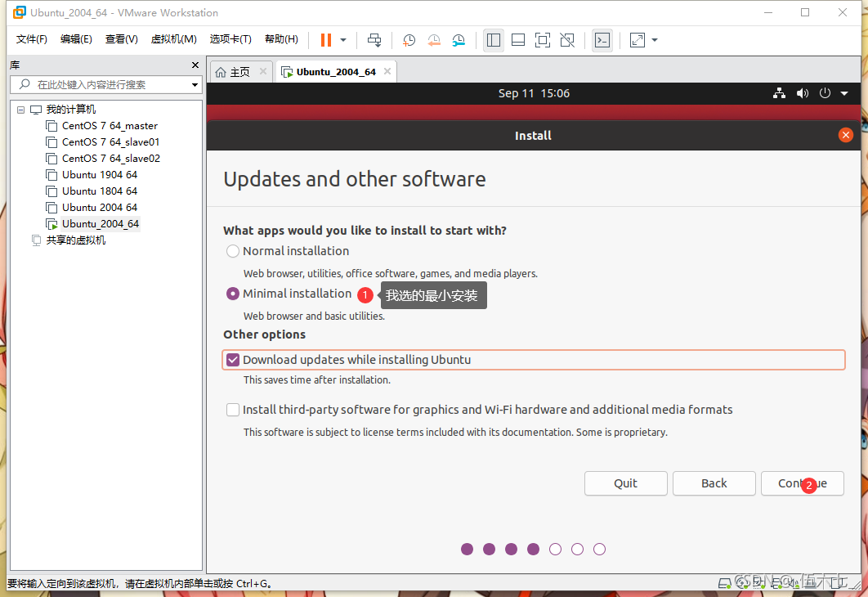Click Ubuntu network status icon

779,93
